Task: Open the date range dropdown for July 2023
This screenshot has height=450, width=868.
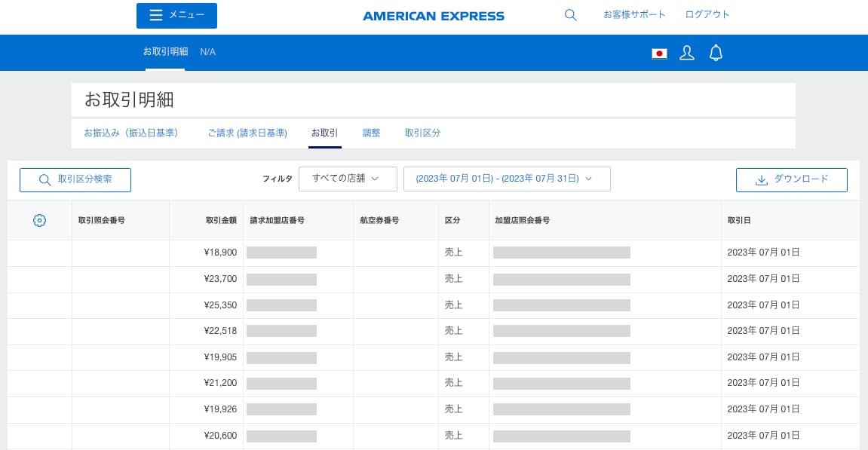Action: coord(507,179)
